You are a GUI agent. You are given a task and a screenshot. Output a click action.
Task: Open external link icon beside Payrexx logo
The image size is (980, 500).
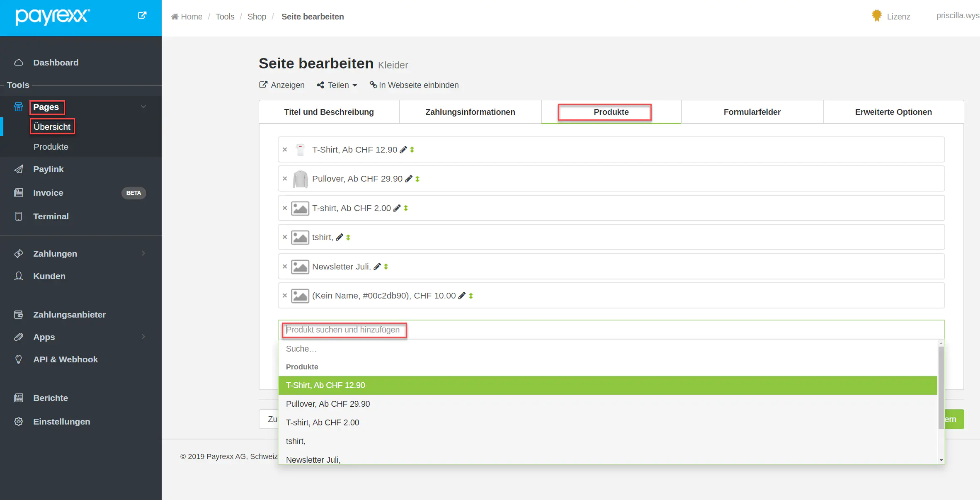(142, 15)
